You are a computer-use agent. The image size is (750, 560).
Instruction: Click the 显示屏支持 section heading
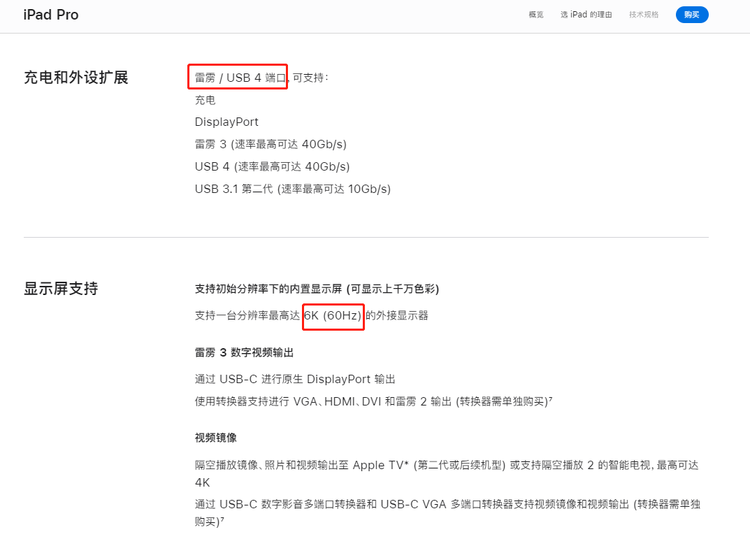[62, 288]
